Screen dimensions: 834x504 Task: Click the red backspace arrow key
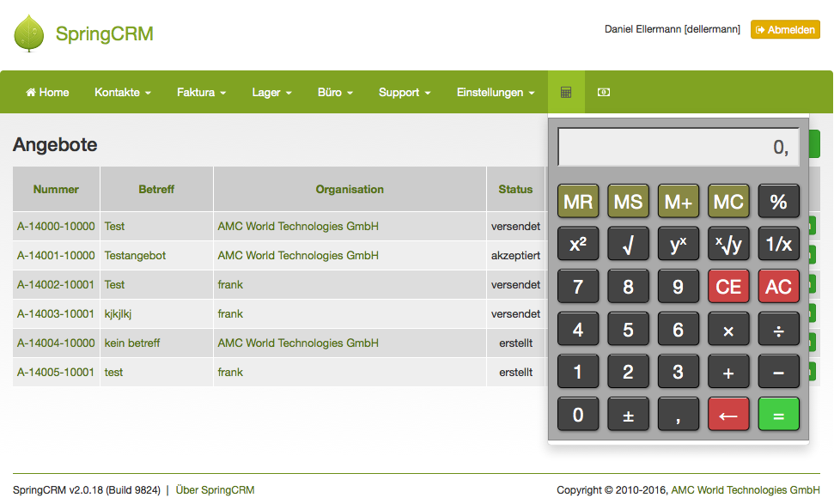tap(728, 414)
